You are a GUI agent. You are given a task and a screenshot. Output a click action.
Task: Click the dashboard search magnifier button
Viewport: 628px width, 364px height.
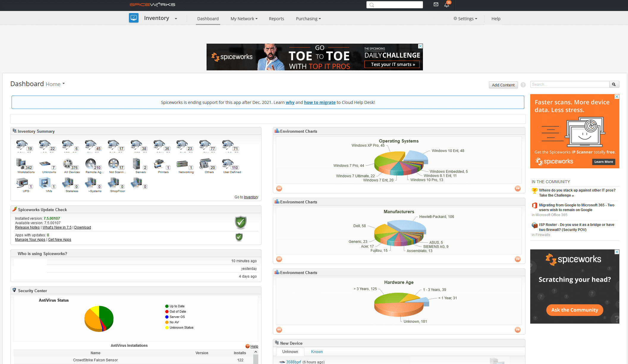click(614, 85)
